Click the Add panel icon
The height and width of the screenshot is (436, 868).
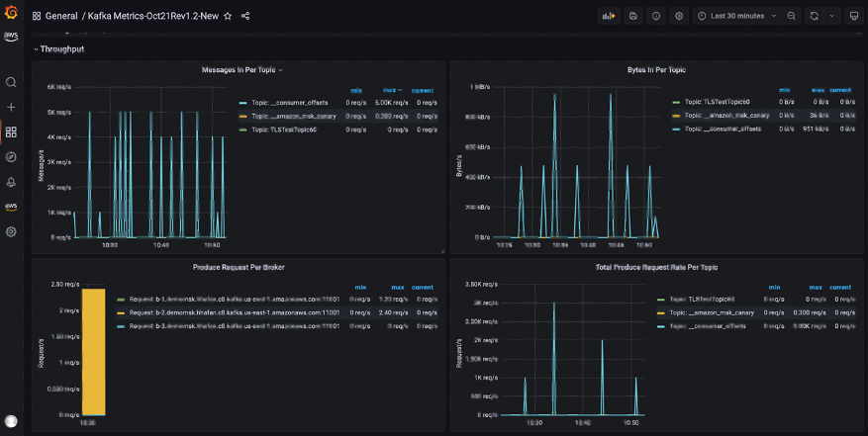click(x=608, y=16)
